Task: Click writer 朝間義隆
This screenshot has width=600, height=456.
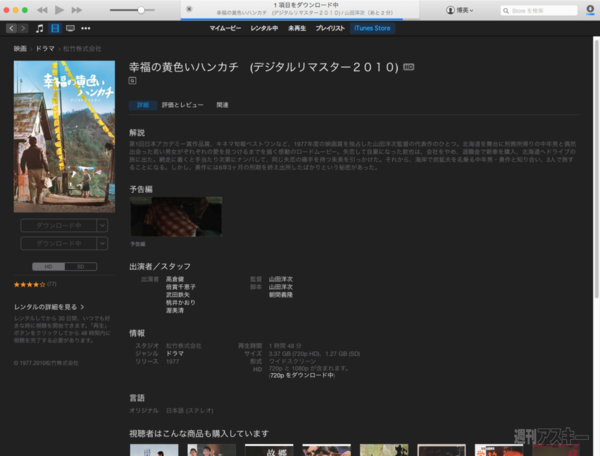Action: click(280, 295)
